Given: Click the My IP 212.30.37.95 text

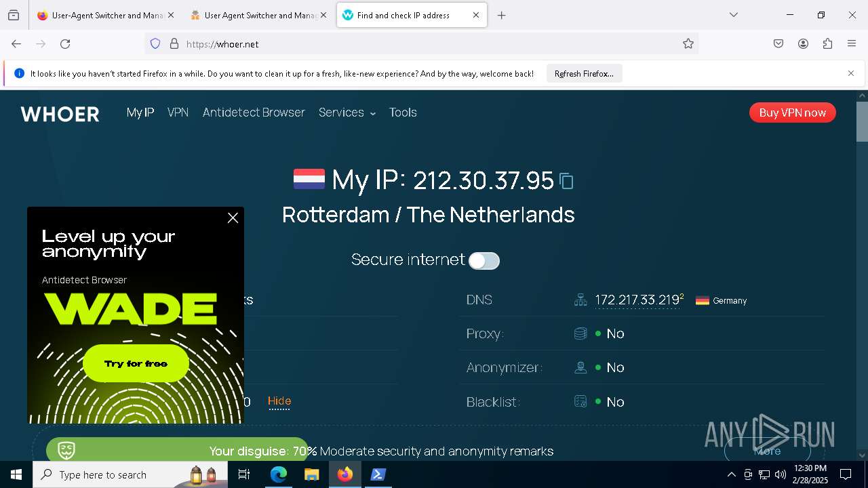Looking at the screenshot, I should point(443,180).
